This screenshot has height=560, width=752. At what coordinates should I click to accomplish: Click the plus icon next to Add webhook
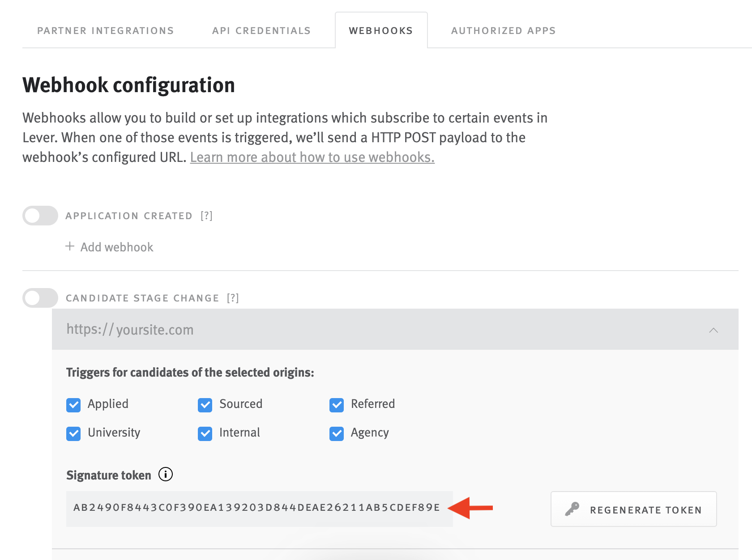(70, 246)
